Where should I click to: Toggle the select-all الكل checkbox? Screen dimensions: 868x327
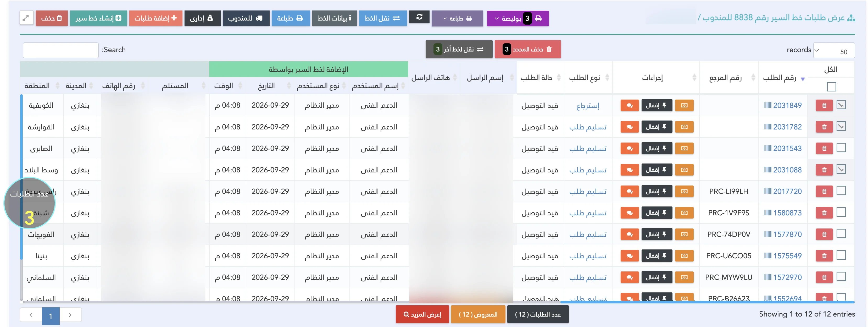pos(831,87)
